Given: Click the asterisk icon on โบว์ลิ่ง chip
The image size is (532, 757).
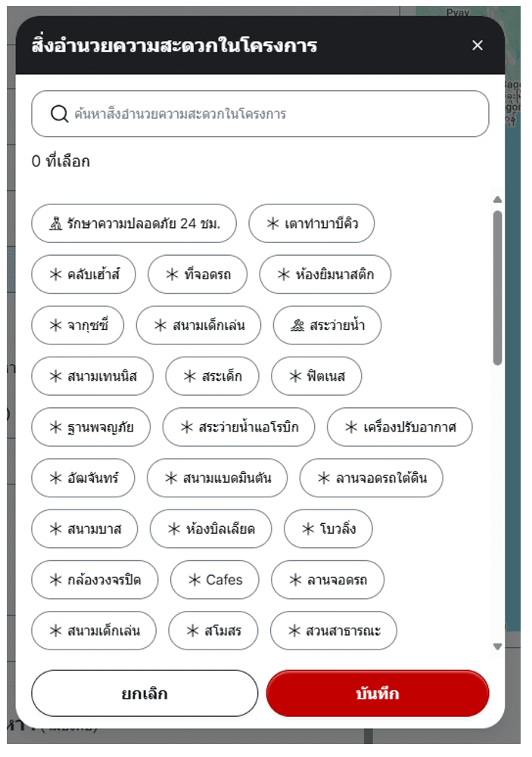Looking at the screenshot, I should click(x=308, y=529).
